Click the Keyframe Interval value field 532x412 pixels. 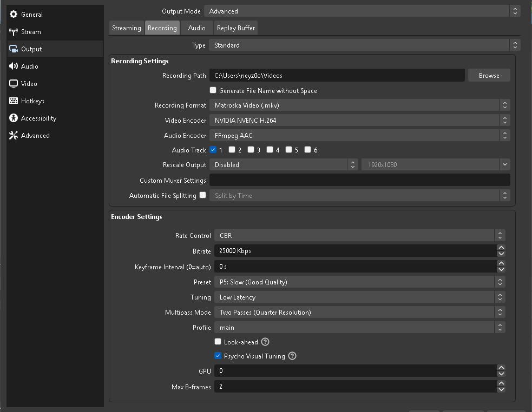pos(356,266)
